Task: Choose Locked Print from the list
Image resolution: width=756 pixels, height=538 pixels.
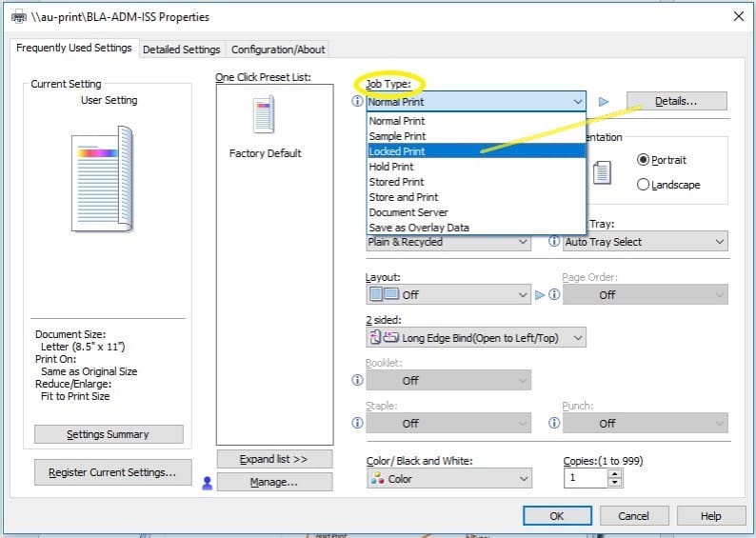Action: coord(476,150)
